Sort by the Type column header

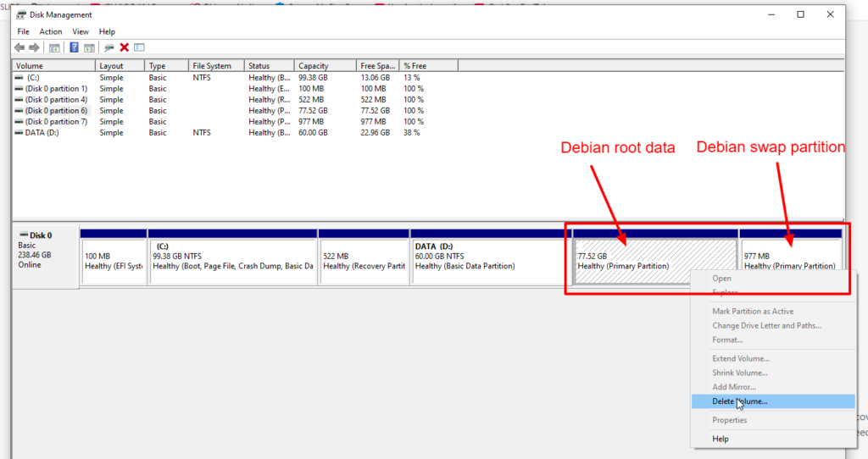click(167, 66)
